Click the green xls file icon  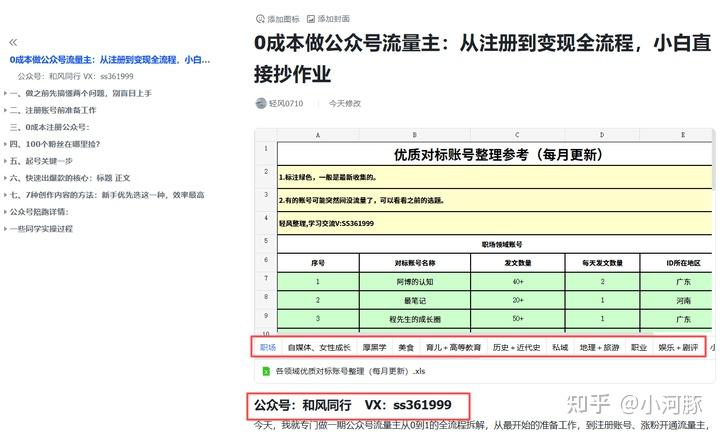pos(266,371)
